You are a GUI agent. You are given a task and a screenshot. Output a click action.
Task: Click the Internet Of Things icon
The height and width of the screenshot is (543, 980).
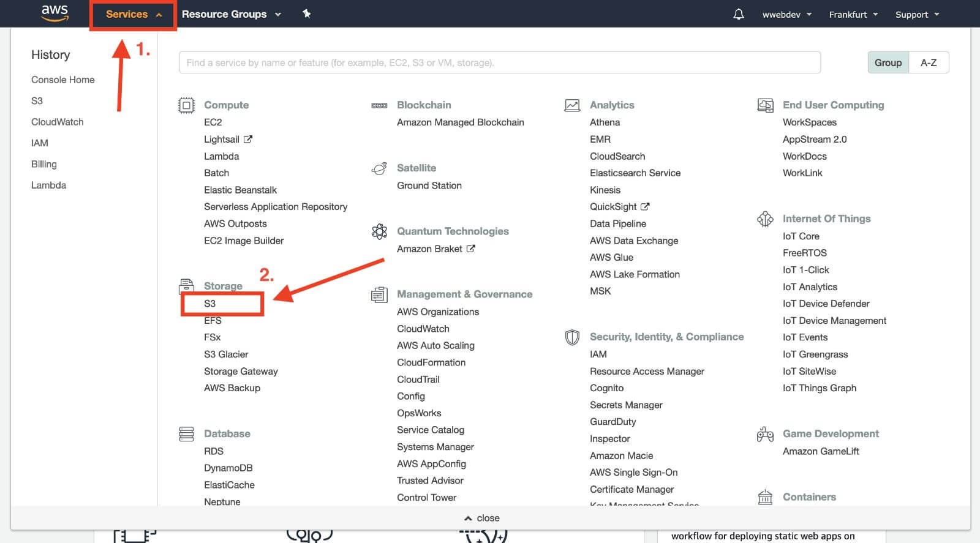click(765, 219)
